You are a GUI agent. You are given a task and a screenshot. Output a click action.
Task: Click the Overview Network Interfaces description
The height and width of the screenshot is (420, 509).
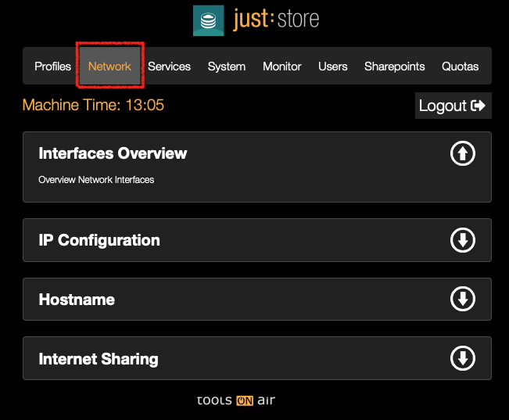(x=96, y=180)
